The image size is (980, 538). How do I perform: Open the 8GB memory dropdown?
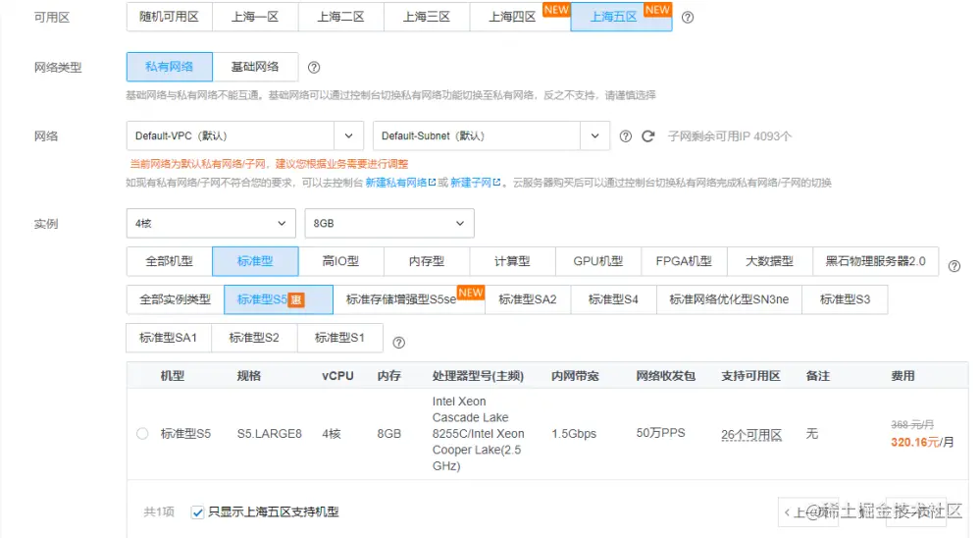coord(389,223)
